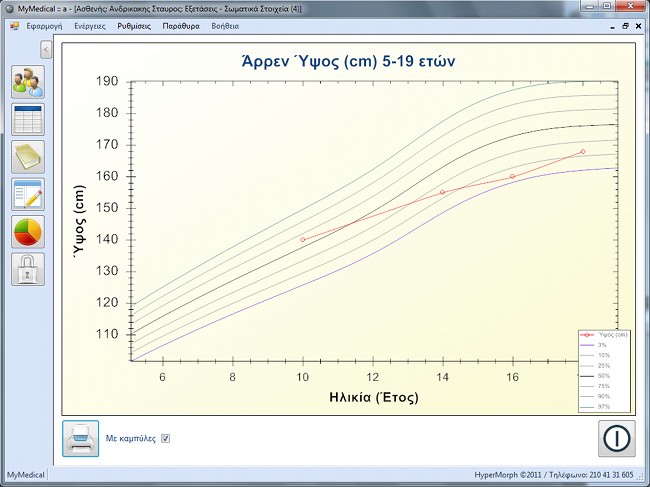Open the book icon in sidebar
Image resolution: width=650 pixels, height=487 pixels.
pyautogui.click(x=28, y=156)
